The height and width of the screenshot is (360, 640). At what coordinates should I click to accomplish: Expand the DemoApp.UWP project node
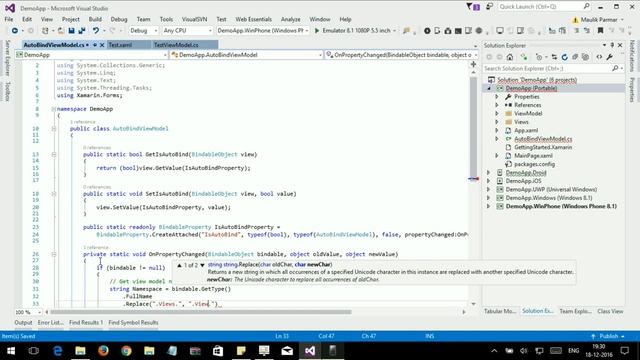489,189
